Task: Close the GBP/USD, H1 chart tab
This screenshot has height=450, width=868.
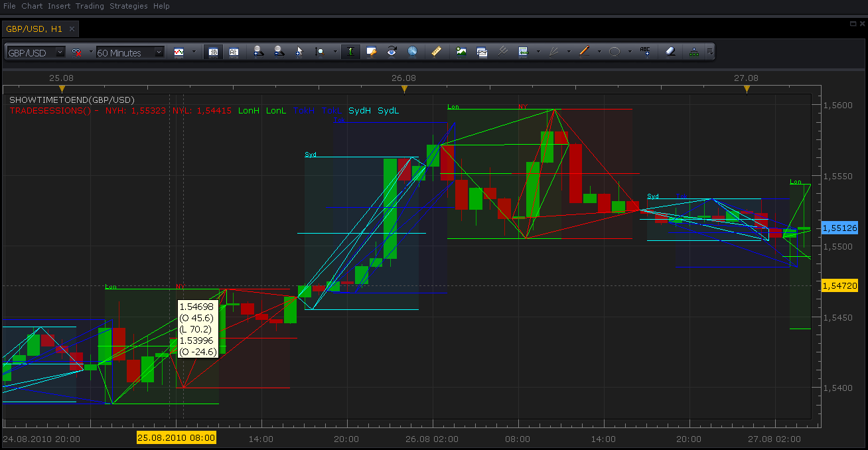Action: pyautogui.click(x=72, y=29)
